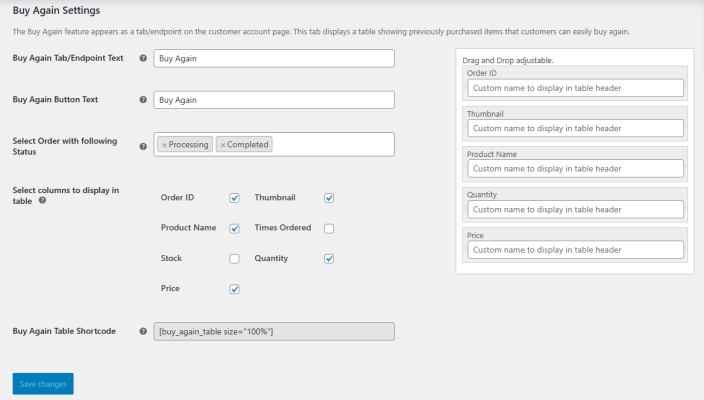Edit custom header name for Price
Viewport: 704px width, 400px height.
pyautogui.click(x=575, y=250)
